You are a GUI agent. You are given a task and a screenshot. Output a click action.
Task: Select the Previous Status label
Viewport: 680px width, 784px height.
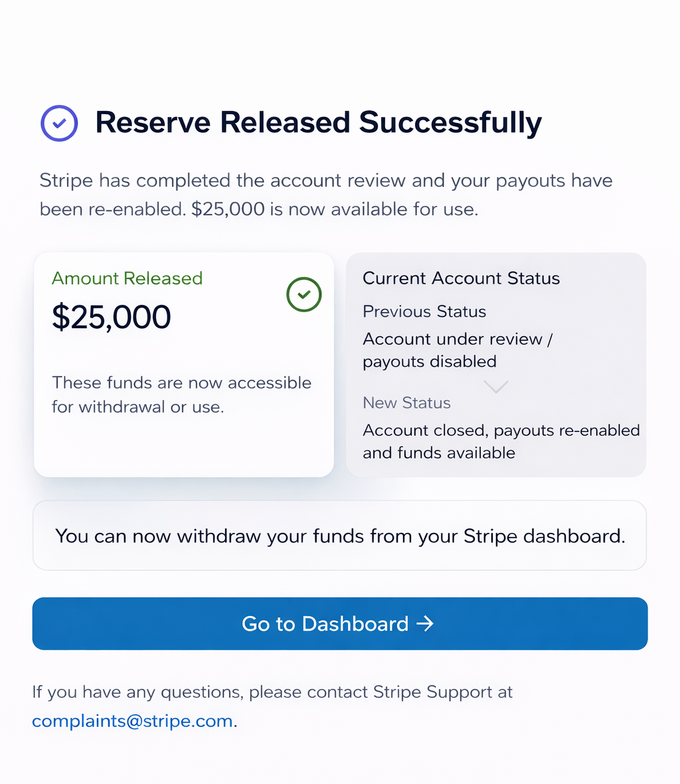pos(424,312)
